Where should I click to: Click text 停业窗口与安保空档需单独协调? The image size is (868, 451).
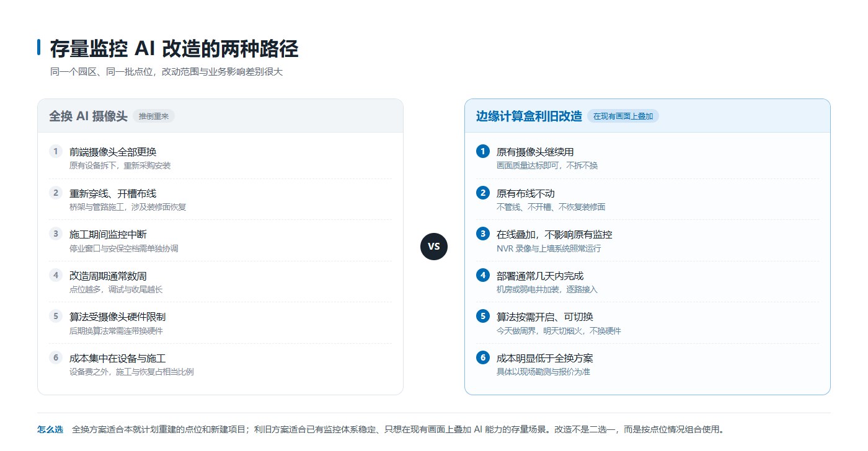point(124,248)
